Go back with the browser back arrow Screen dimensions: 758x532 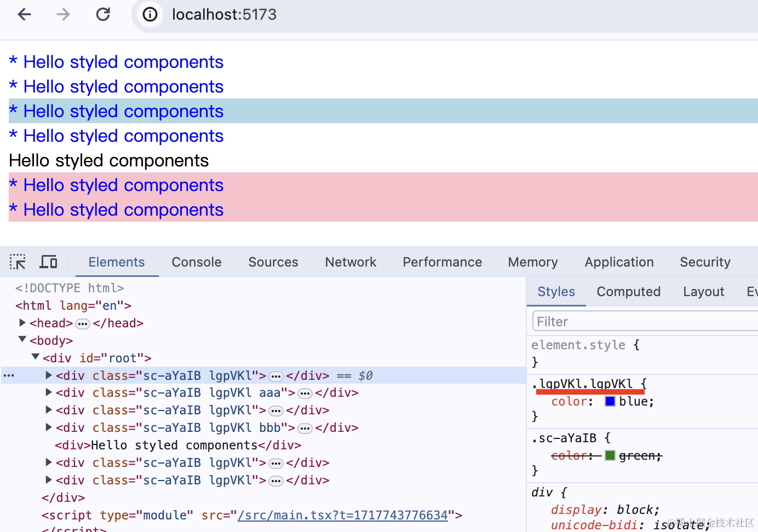(25, 14)
